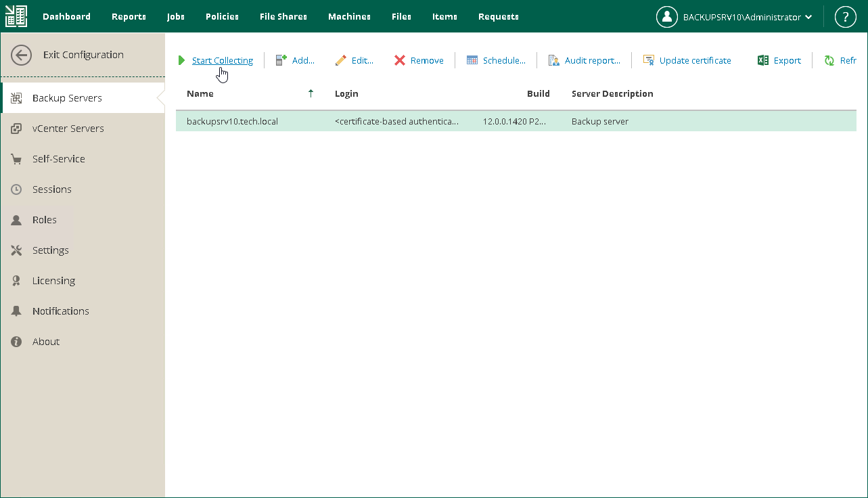Open the help question mark icon
This screenshot has width=868, height=498.
846,17
